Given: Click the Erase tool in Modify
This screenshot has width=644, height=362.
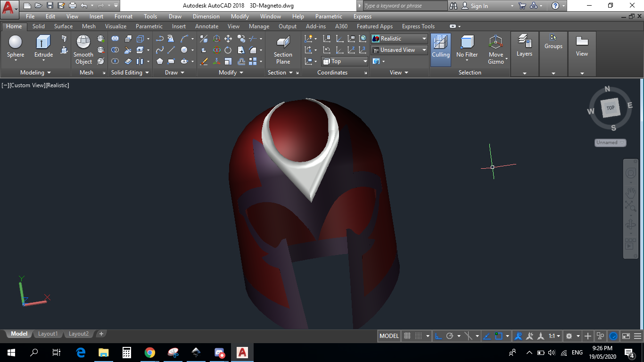Looking at the screenshot, I should click(x=204, y=61).
